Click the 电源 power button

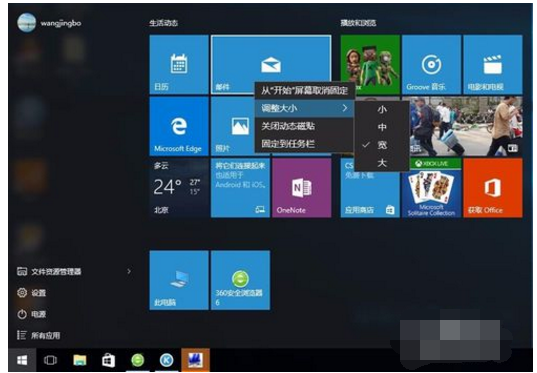coord(31,314)
